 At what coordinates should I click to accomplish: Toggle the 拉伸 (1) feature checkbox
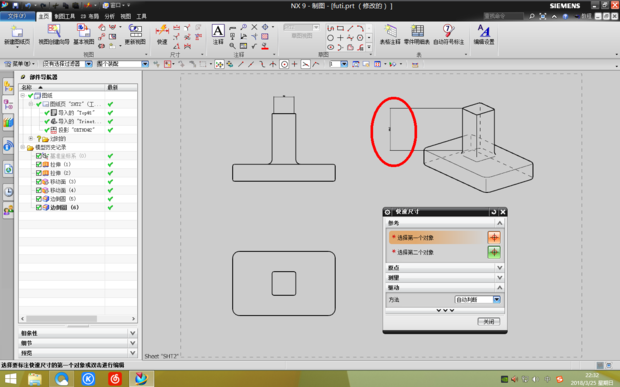(39, 164)
